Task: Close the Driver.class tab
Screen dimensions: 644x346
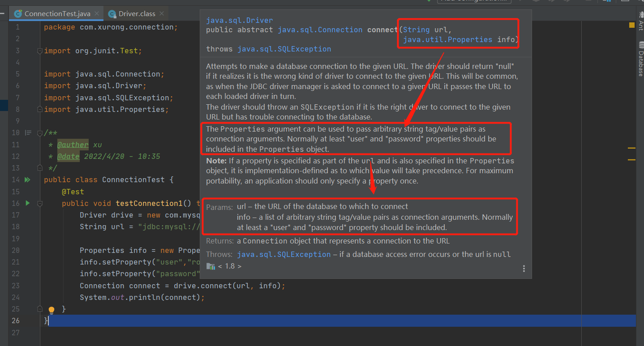Action: click(162, 14)
